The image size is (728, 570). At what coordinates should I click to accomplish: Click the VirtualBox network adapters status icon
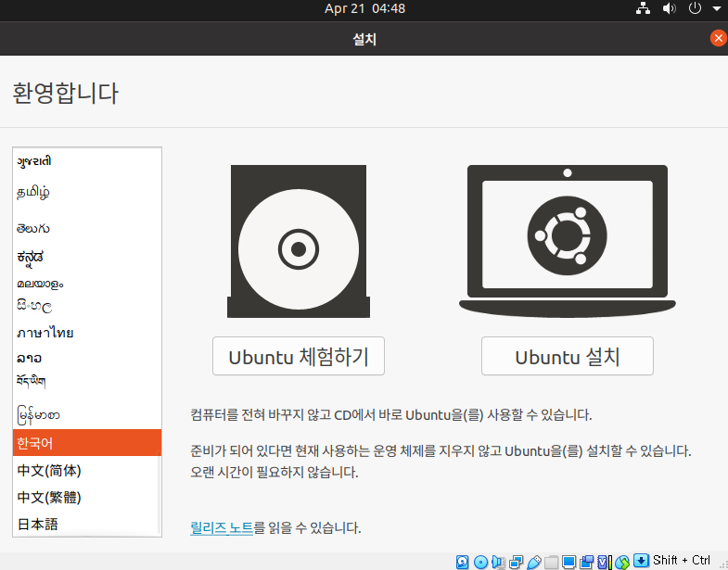coord(516,562)
